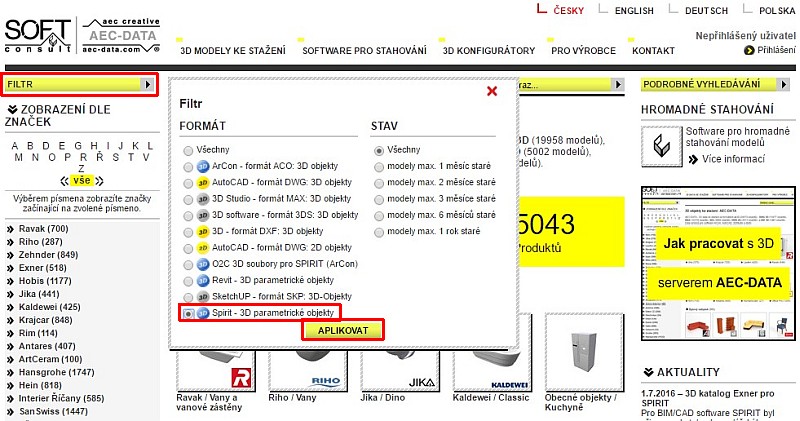Click the previous letters arrow beside vše

pos(64,181)
